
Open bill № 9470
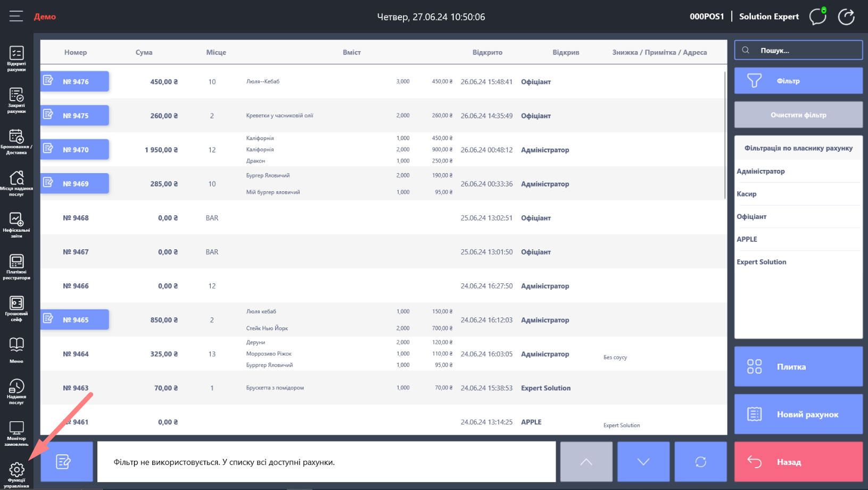(x=75, y=150)
